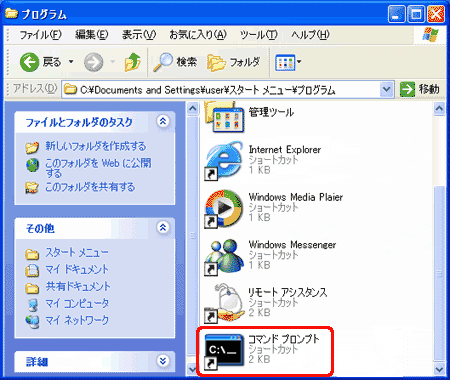Click 新しいフォルダを作成する link

tap(96, 146)
